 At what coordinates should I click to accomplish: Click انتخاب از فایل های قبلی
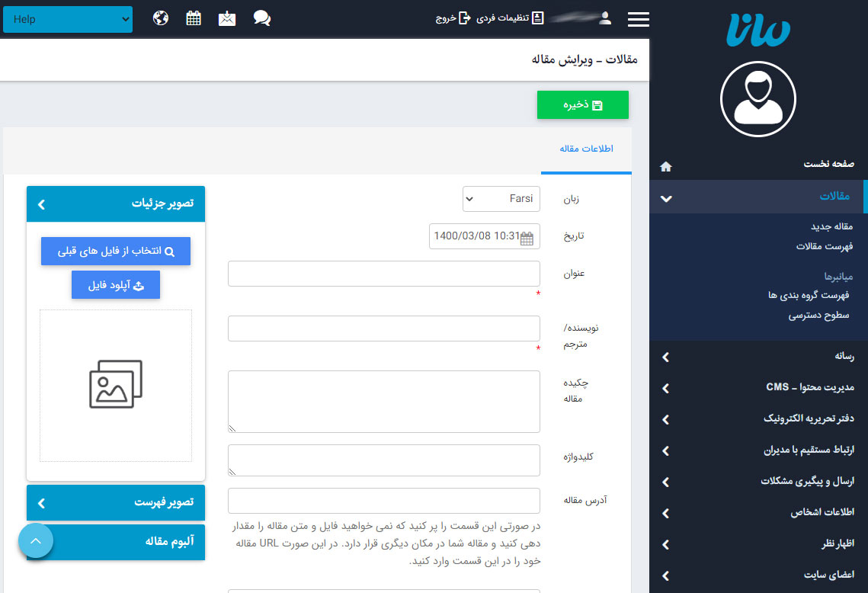[115, 251]
